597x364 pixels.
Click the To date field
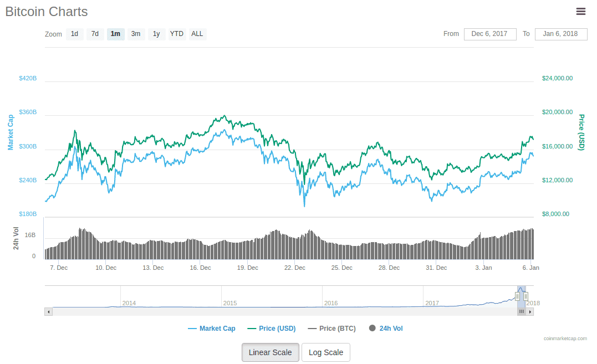tap(560, 34)
